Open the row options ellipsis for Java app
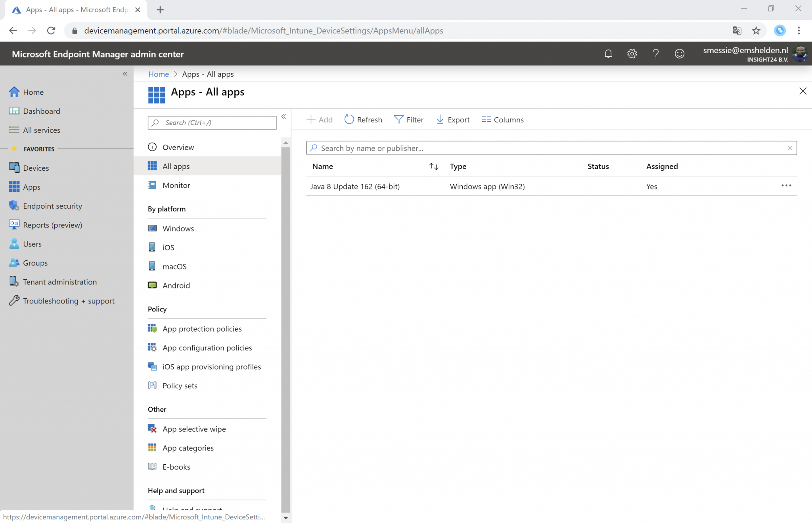The height and width of the screenshot is (523, 812). click(787, 185)
